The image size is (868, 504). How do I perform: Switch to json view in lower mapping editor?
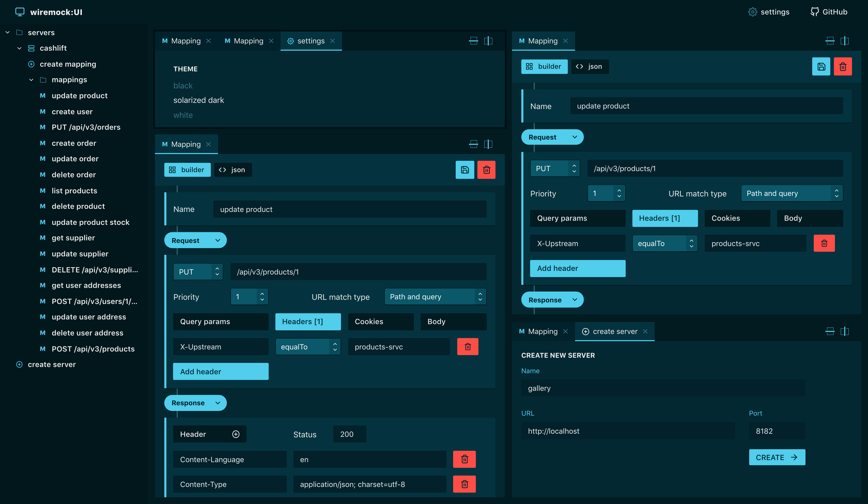click(x=233, y=170)
